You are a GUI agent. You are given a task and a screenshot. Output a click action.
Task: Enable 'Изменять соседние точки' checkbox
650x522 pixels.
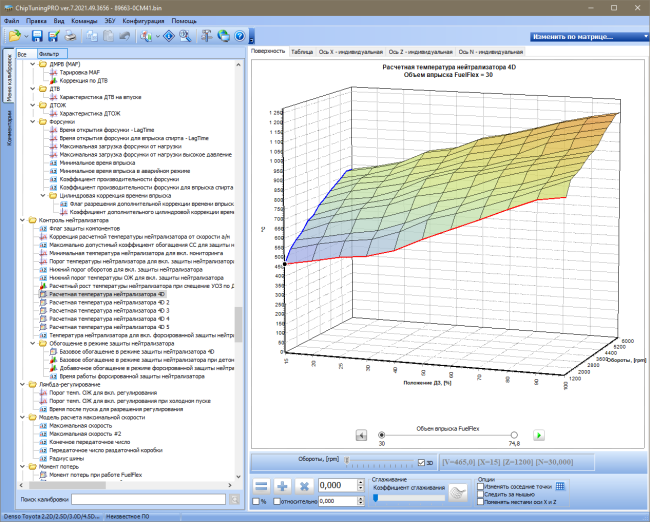coord(481,486)
